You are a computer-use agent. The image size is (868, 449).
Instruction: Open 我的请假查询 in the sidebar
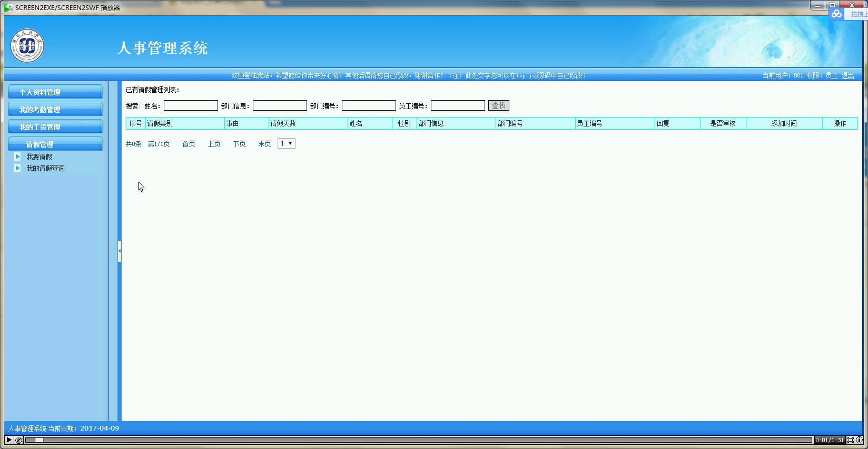(46, 168)
